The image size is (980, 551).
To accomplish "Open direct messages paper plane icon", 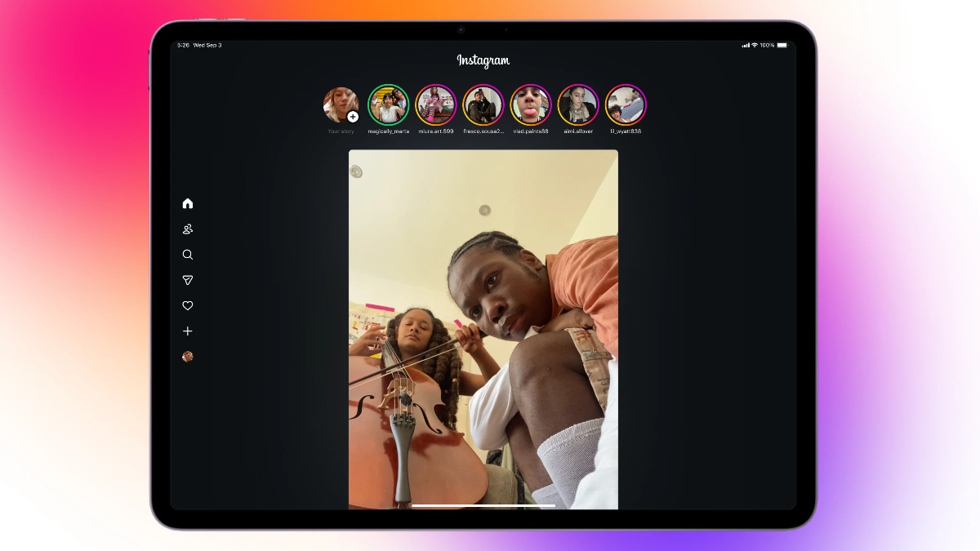I will pyautogui.click(x=188, y=280).
